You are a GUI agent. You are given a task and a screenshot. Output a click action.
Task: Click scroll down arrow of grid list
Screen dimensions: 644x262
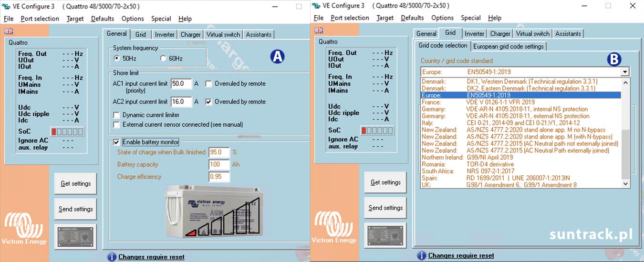[x=625, y=183]
